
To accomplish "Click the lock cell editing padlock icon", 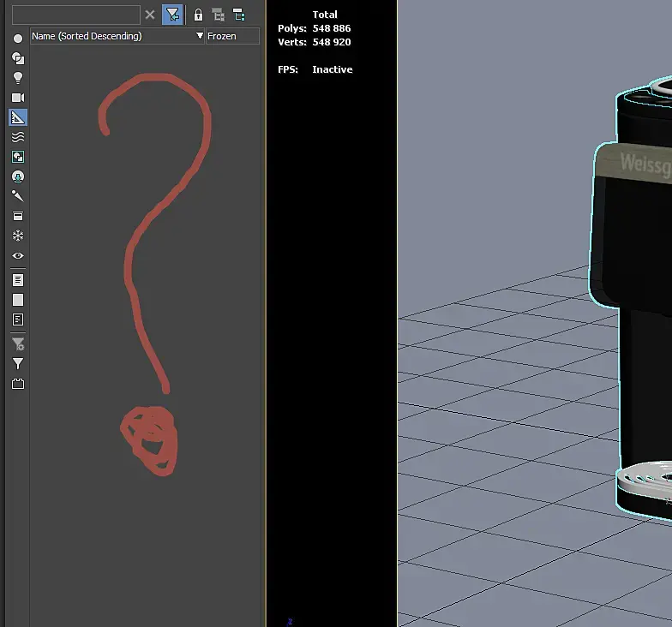I will [198, 15].
